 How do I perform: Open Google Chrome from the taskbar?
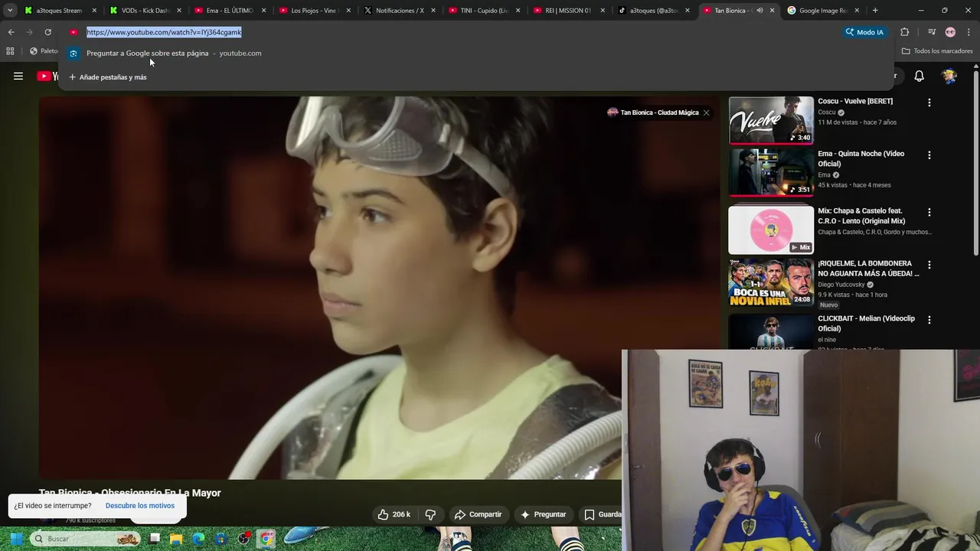(266, 539)
